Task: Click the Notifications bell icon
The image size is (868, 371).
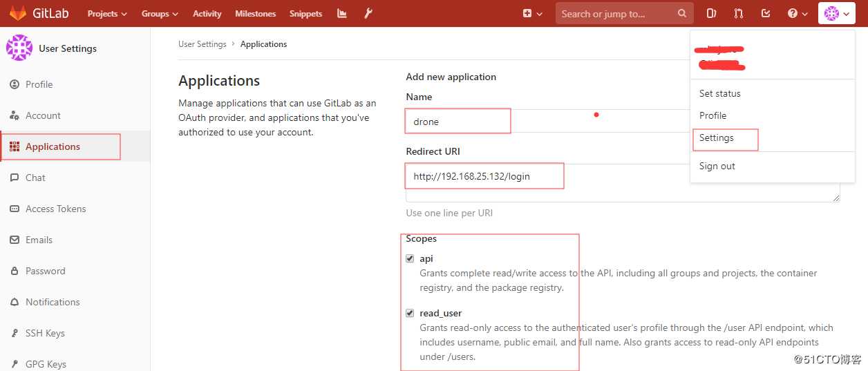Action: [x=14, y=302]
